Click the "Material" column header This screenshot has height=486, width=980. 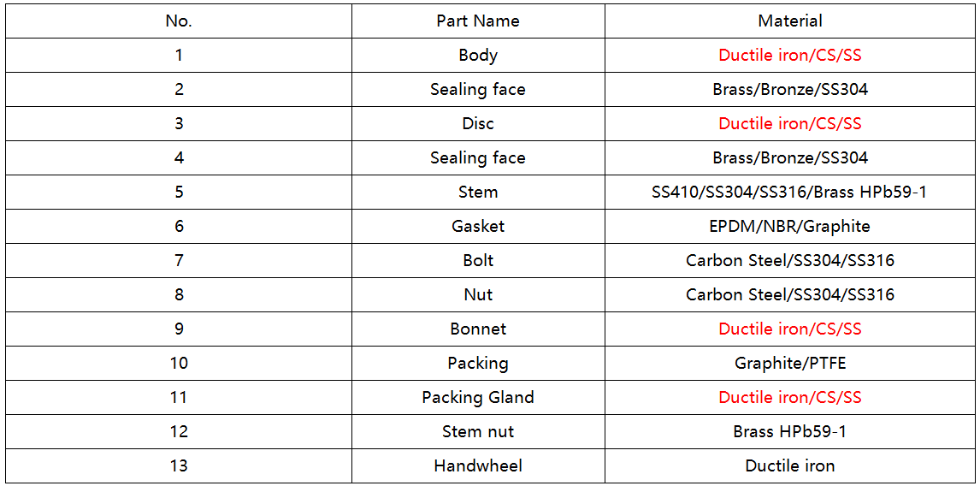tap(790, 21)
